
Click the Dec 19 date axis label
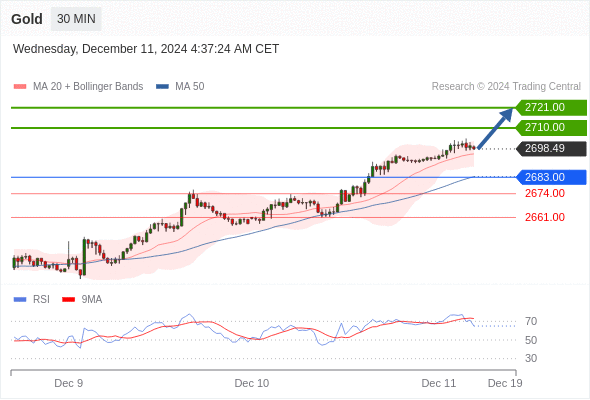point(505,383)
